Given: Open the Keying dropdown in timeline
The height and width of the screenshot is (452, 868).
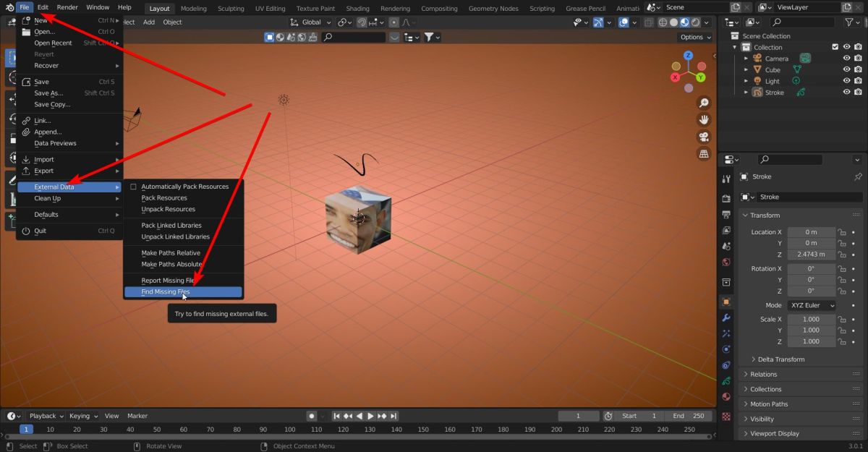Looking at the screenshot, I should 84,416.
